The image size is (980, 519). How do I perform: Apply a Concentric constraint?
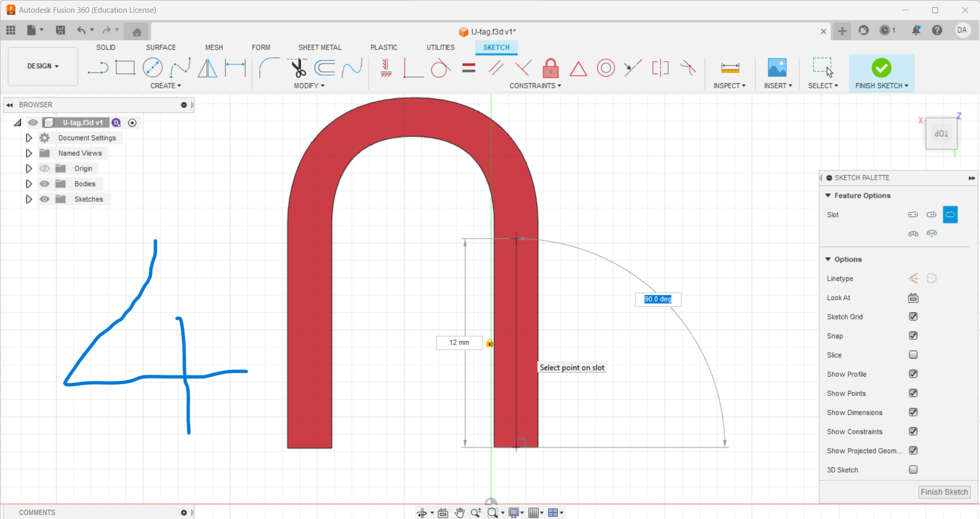[x=606, y=68]
